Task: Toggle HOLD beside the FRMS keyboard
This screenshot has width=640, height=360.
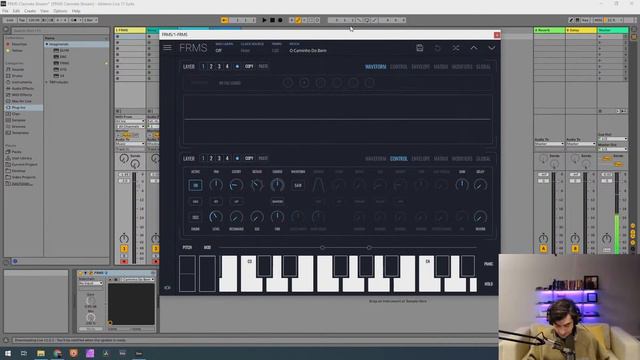Action: point(489,284)
